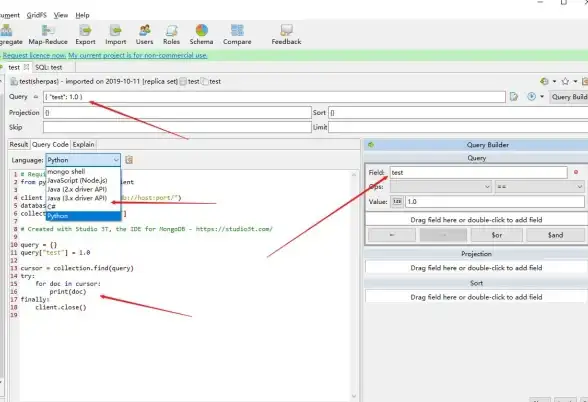Click the Feedback toolbar icon
Screen dimensions: 588x402
pyautogui.click(x=286, y=34)
